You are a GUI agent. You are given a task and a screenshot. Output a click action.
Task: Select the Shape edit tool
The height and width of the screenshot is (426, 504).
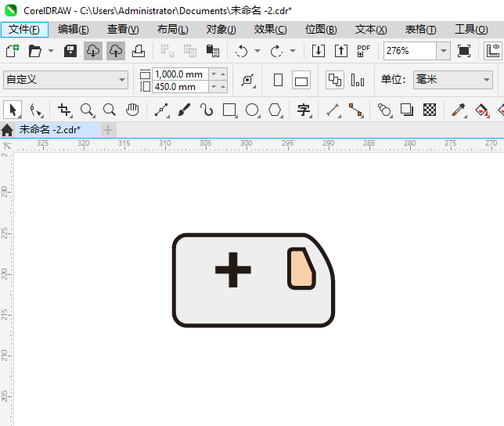36,110
